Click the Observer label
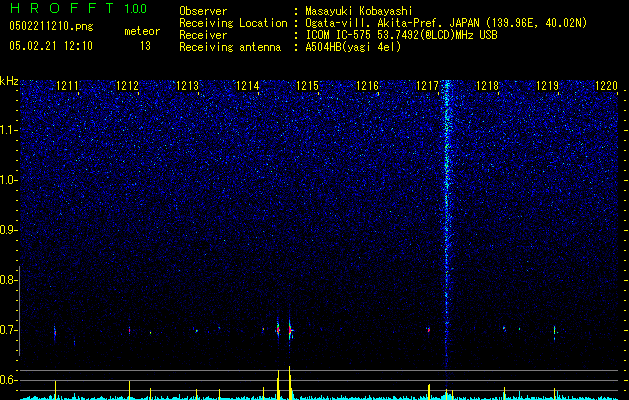The width and height of the screenshot is (629, 400). [203, 11]
